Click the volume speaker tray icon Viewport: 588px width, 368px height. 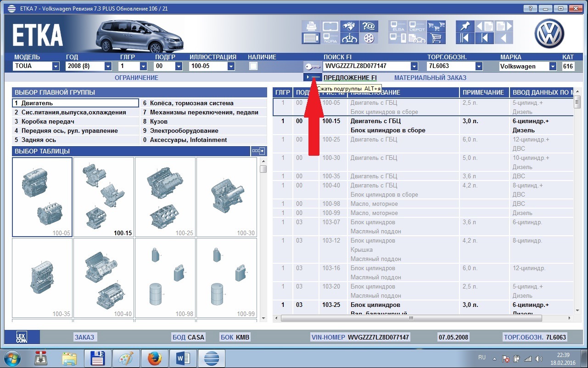point(539,358)
